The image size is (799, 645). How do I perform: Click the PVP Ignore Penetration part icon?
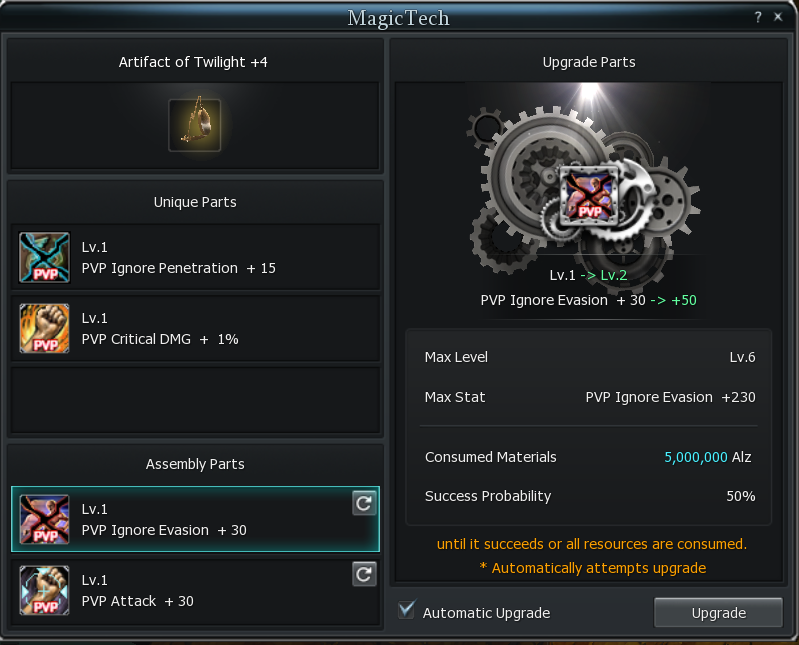point(45,258)
